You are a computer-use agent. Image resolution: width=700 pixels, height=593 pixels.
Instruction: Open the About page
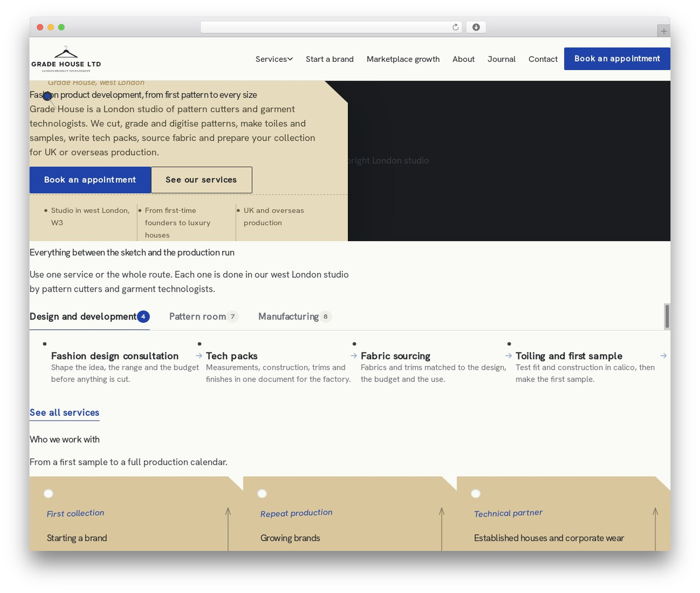pos(463,59)
